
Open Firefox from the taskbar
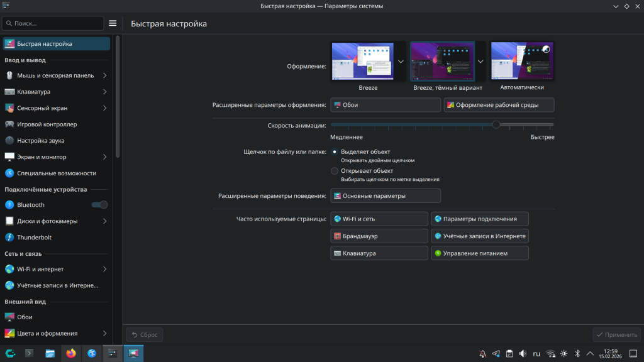[x=70, y=353]
